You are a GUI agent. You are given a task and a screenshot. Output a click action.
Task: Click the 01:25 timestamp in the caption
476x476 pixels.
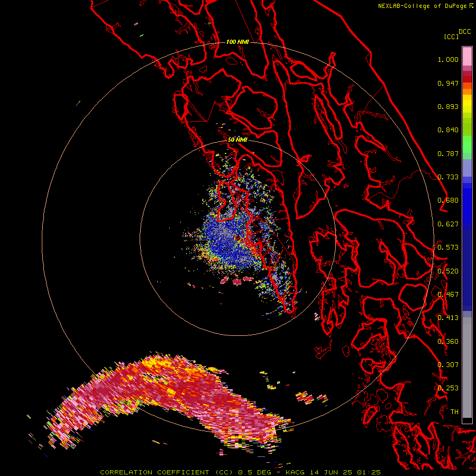[x=369, y=472]
